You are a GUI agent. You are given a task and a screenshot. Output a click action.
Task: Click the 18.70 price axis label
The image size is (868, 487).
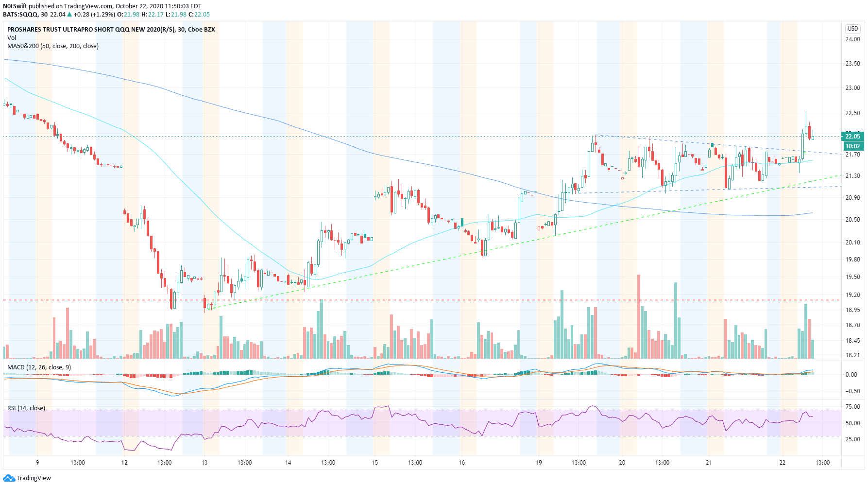[x=853, y=325]
